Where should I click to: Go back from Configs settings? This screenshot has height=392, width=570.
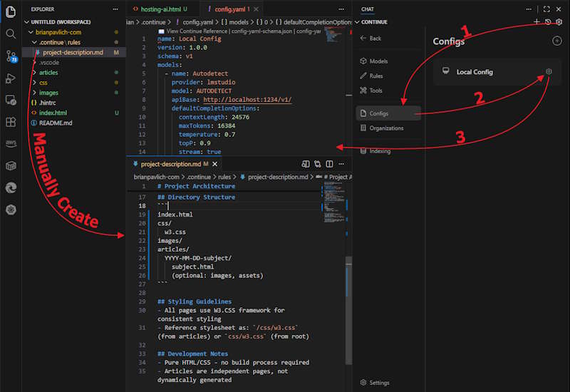coord(370,38)
